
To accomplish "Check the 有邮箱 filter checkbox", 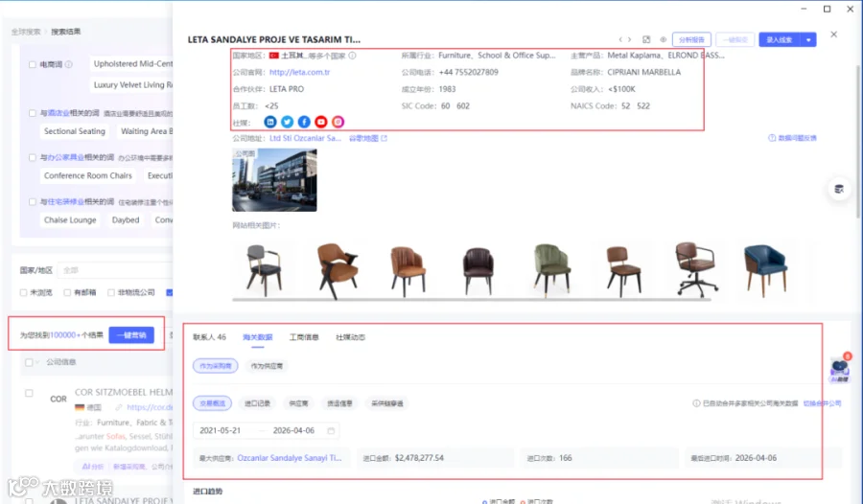I will pyautogui.click(x=67, y=292).
